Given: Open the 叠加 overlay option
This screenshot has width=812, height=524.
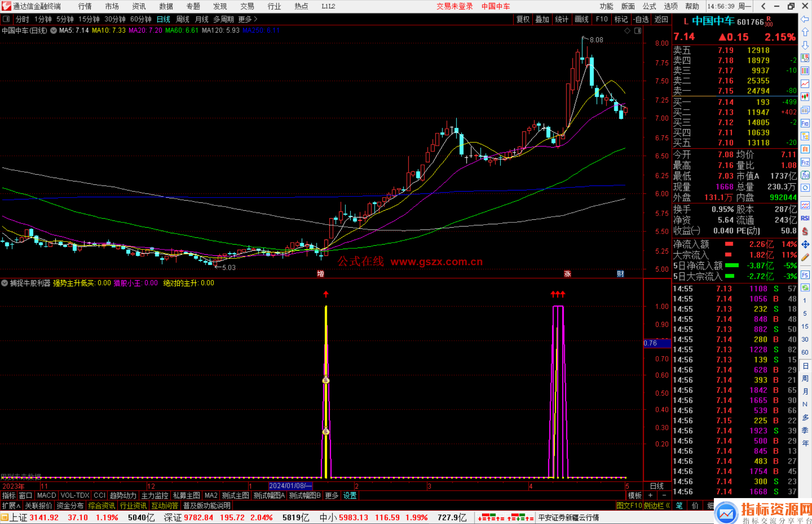Looking at the screenshot, I should [542, 19].
